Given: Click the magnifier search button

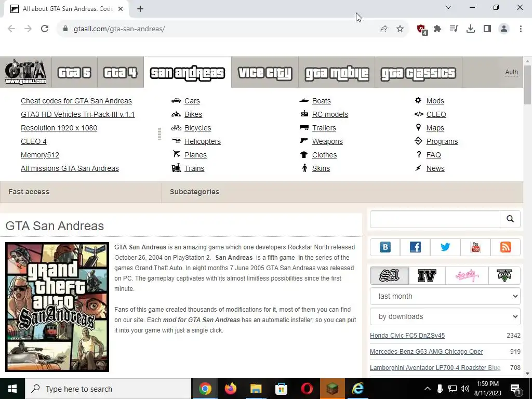Looking at the screenshot, I should pyautogui.click(x=510, y=219).
